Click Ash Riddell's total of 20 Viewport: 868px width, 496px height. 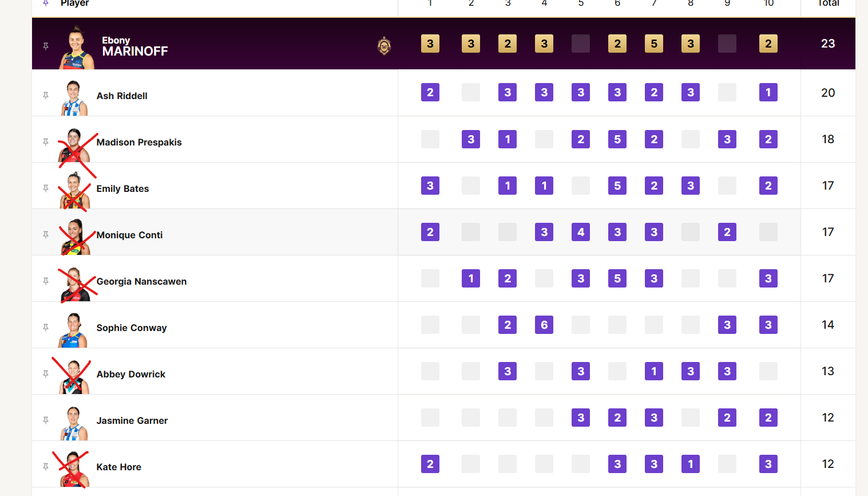(828, 93)
